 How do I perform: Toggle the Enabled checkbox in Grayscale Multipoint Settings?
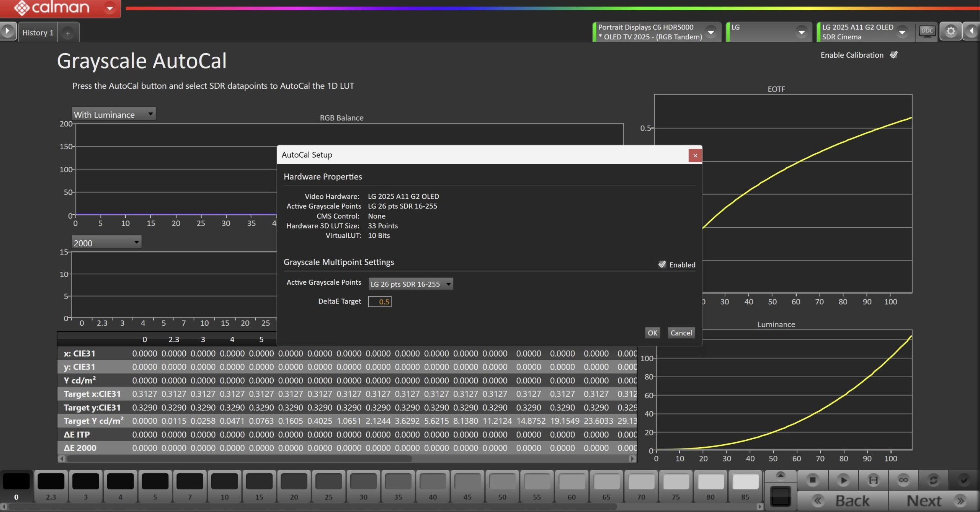(x=661, y=264)
